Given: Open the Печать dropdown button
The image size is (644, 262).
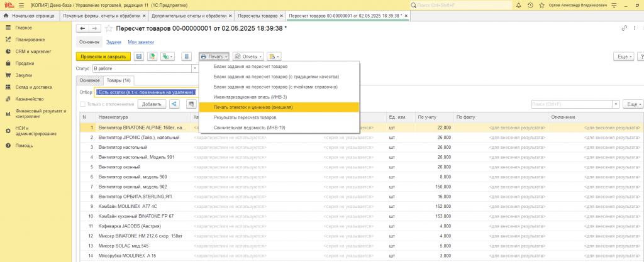Looking at the screenshot, I should coord(214,57).
